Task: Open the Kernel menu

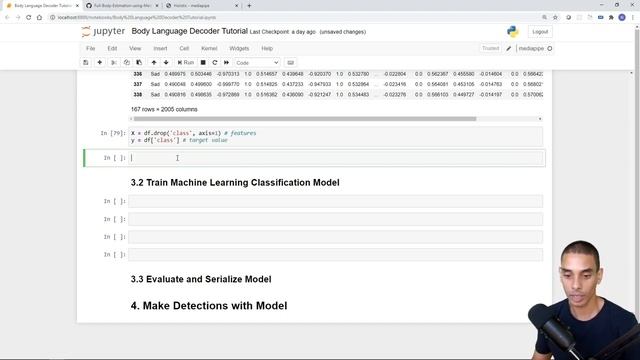Action: [x=209, y=48]
